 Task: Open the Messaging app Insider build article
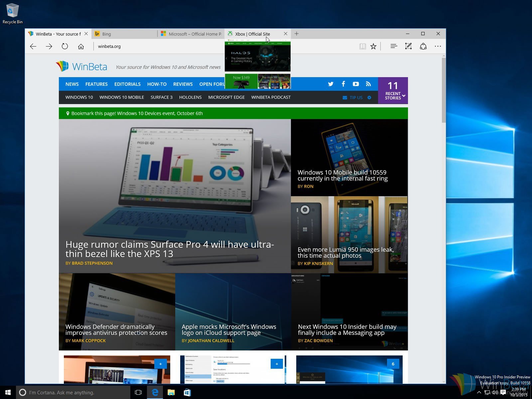pos(347,330)
